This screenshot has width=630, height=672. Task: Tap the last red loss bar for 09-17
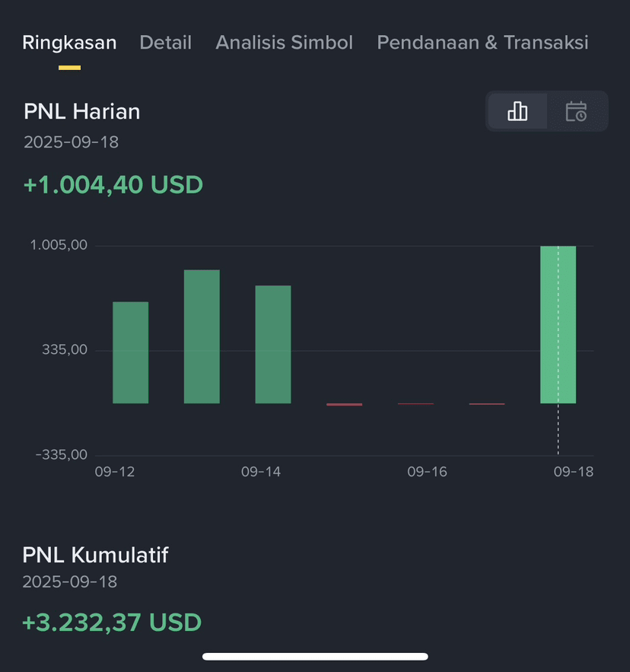tap(487, 403)
